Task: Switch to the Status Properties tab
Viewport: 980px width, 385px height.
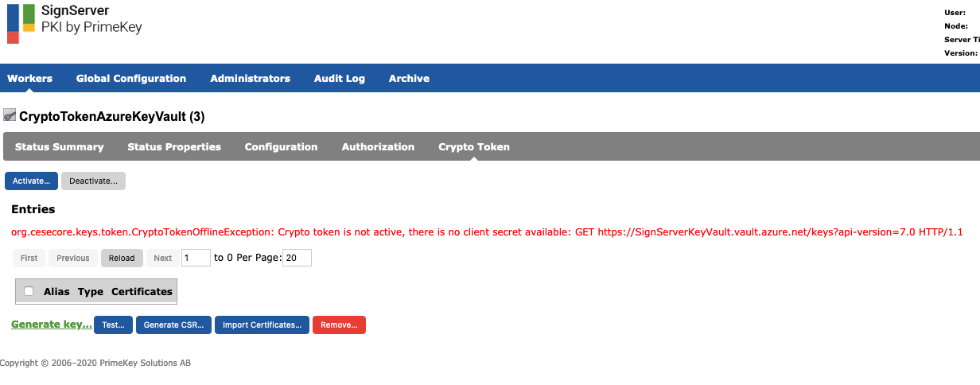Action: point(174,146)
